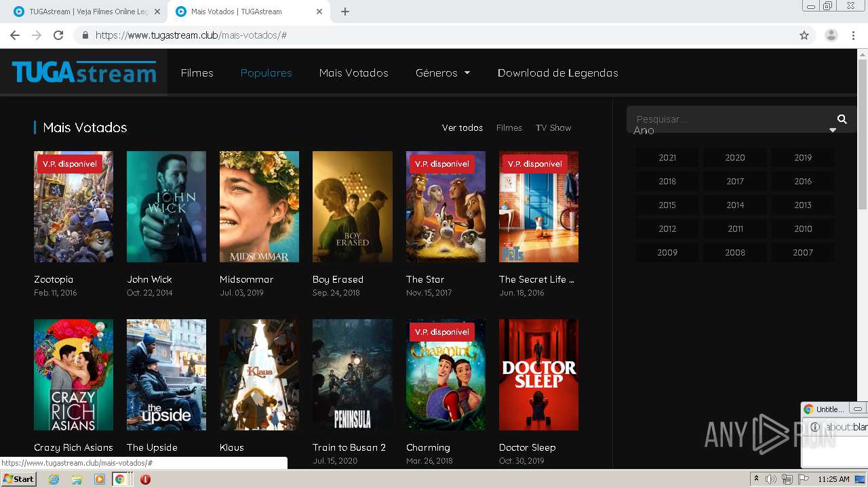This screenshot has height=488, width=868.
Task: Open the Boy Erased poster
Action: (352, 207)
